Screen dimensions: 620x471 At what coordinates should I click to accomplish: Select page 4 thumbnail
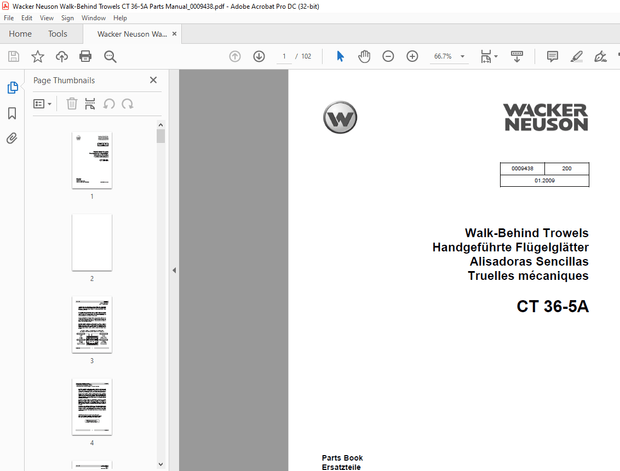(92, 407)
